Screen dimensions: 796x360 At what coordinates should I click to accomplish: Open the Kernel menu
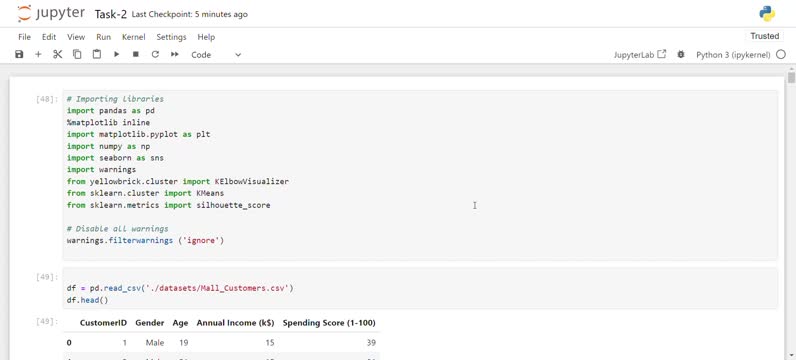[134, 37]
